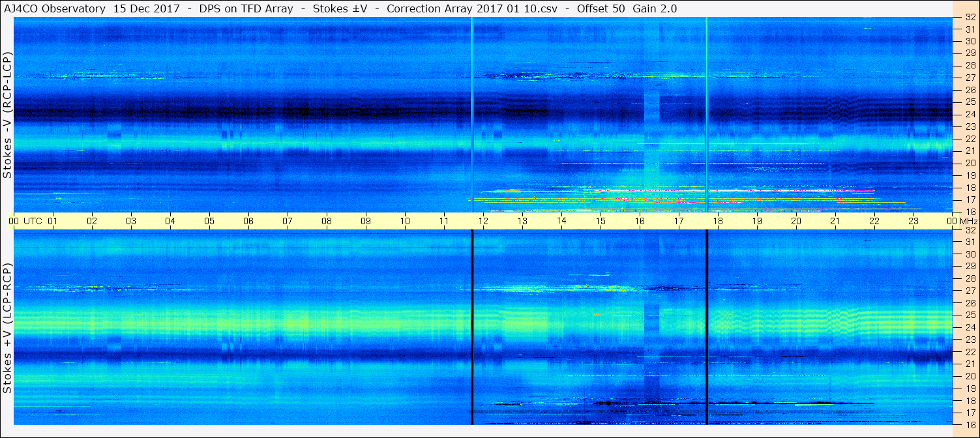Click the 28 MHz label of Stokes -V panel
This screenshot has width=980, height=438.
tap(970, 66)
